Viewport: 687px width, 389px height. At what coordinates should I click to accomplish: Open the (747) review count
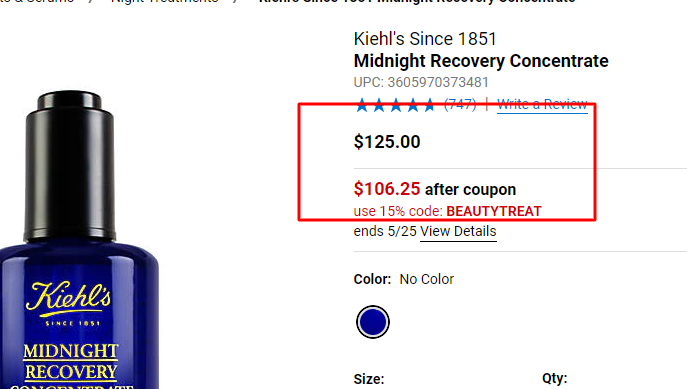[x=460, y=104]
